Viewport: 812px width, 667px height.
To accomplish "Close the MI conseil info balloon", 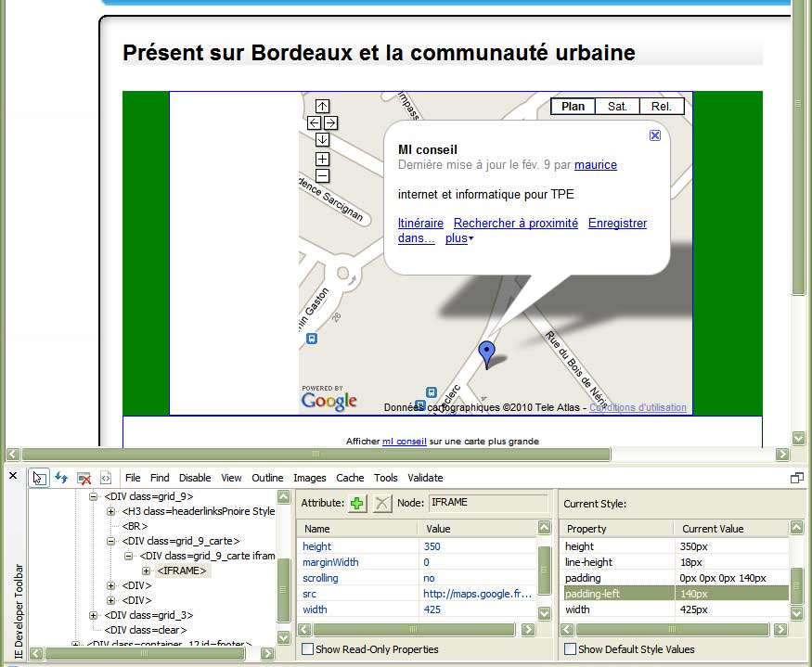I will coord(655,135).
